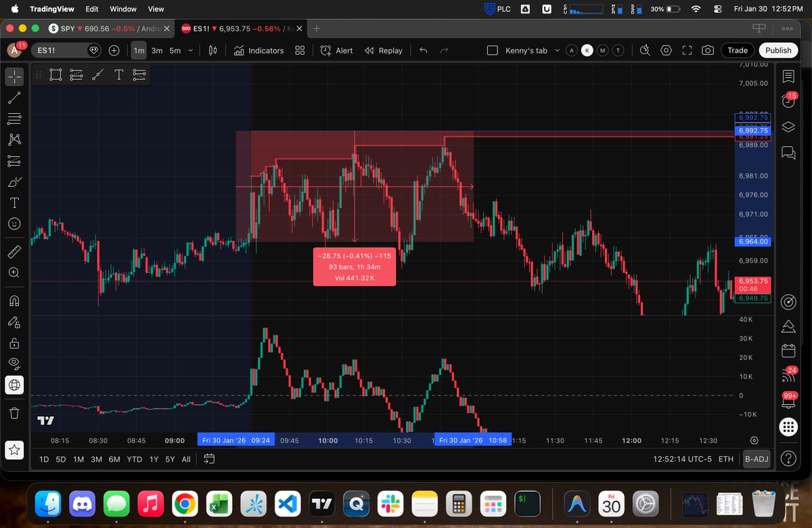Set date range to 1D

tap(43, 459)
